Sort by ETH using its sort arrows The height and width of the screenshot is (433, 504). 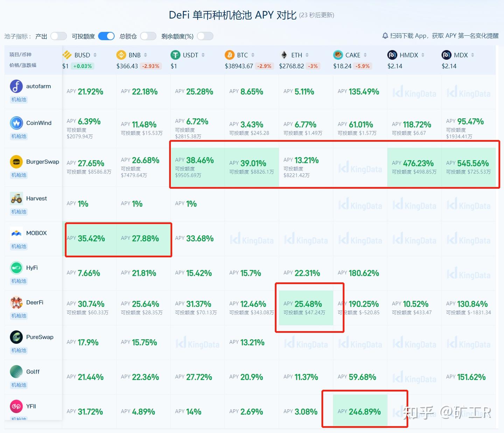307,55
